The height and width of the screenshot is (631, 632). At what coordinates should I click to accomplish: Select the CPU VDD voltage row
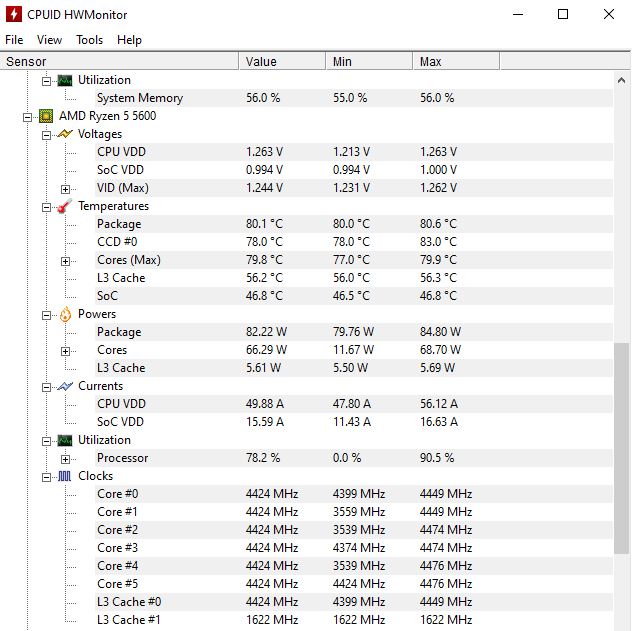tap(354, 152)
